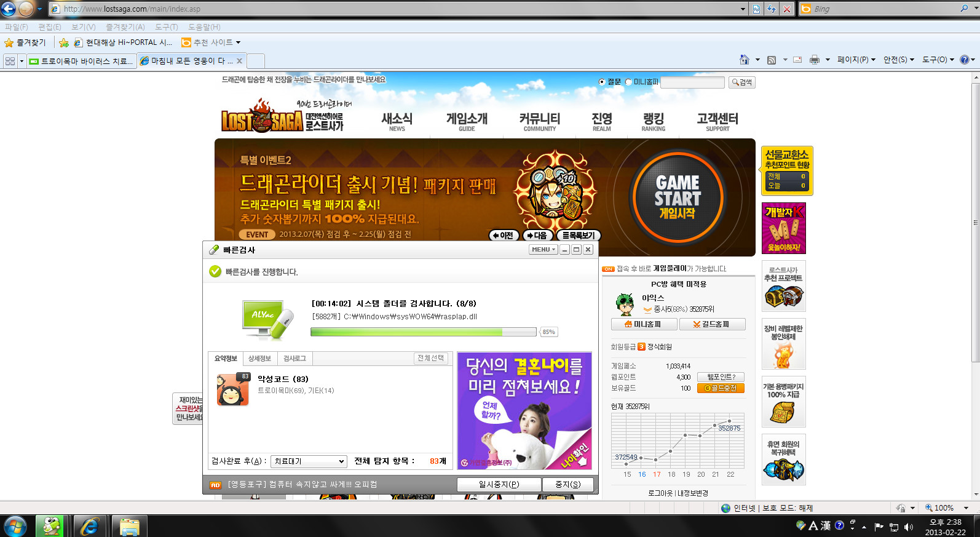Expand the 페이지(P) dropdown menu
980x537 pixels.
coord(856,60)
